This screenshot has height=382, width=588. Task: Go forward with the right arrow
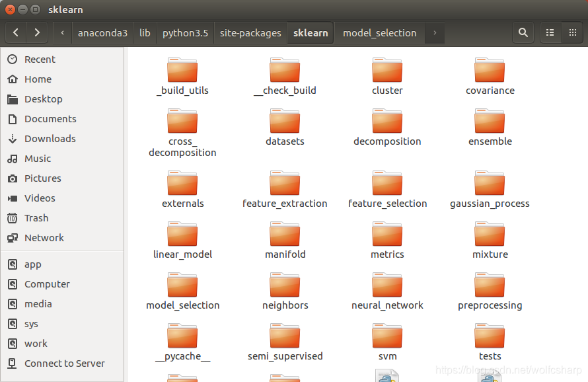tap(37, 32)
